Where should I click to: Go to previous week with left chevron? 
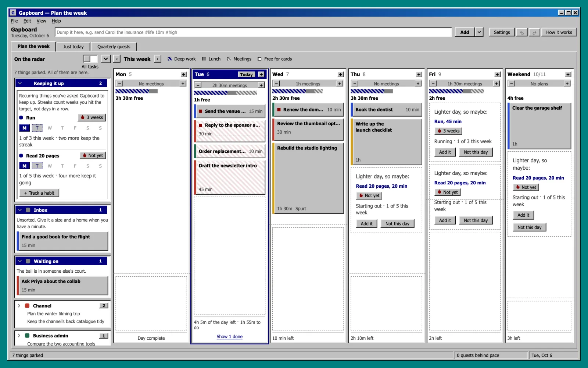click(117, 59)
